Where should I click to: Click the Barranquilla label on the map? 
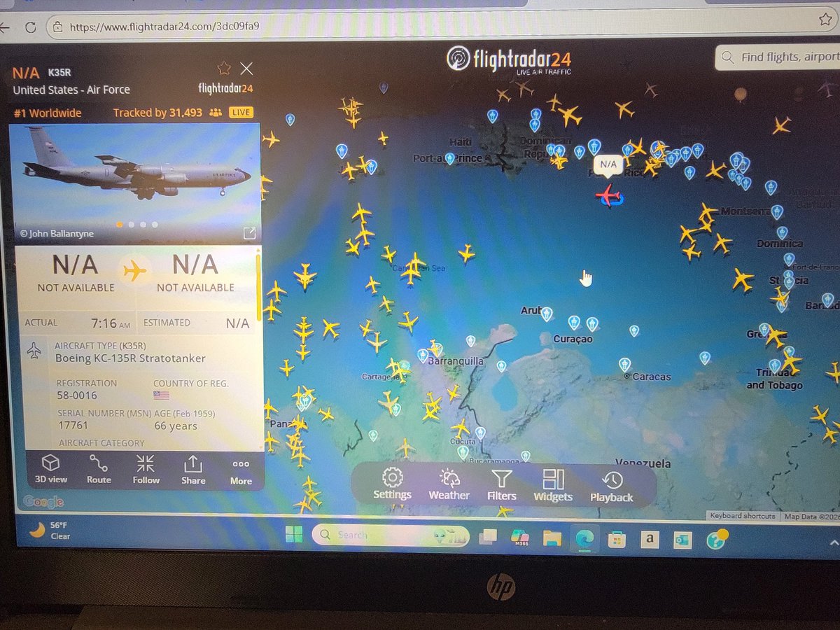(456, 361)
